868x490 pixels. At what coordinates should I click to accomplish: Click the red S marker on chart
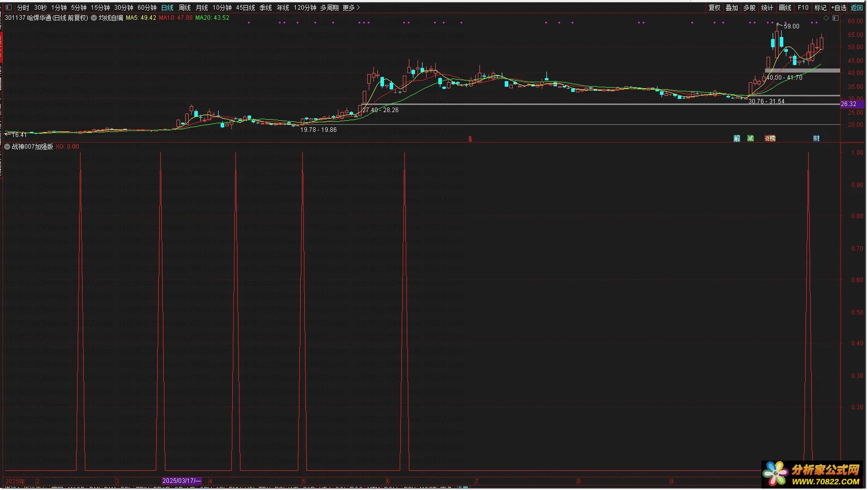470,139
